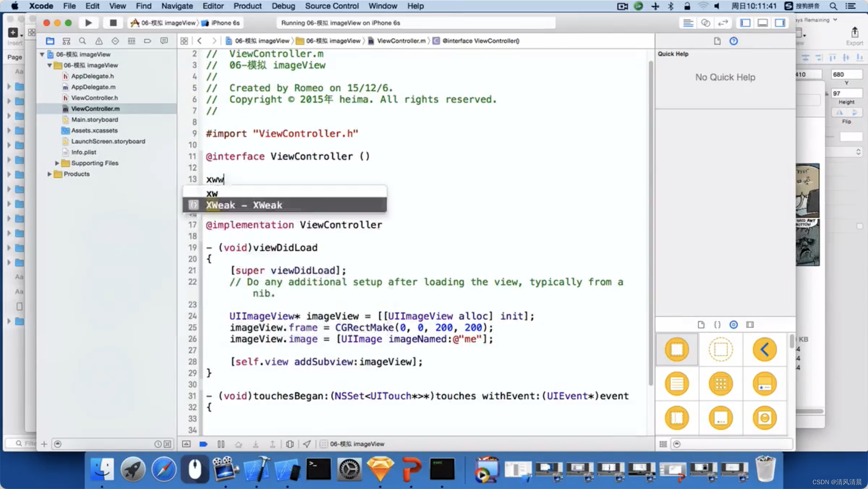Pause program execution in debug bar
Image resolution: width=868 pixels, height=489 pixels.
[221, 444]
